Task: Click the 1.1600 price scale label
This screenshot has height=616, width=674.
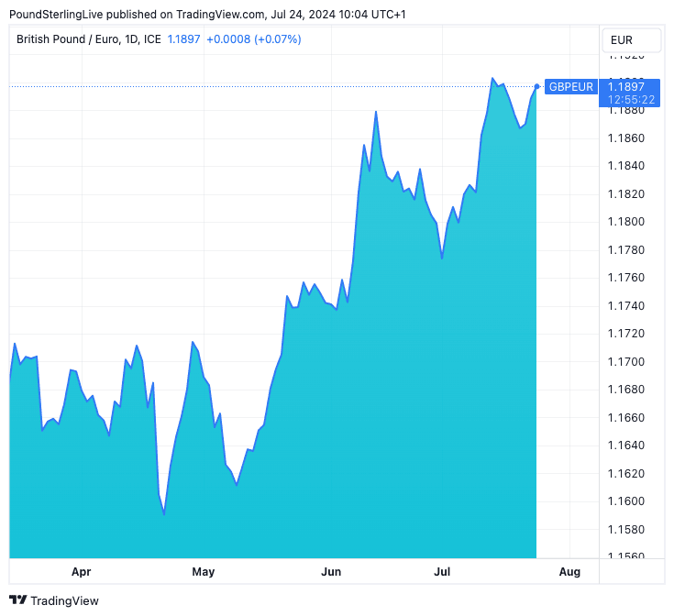Action: pos(626,501)
